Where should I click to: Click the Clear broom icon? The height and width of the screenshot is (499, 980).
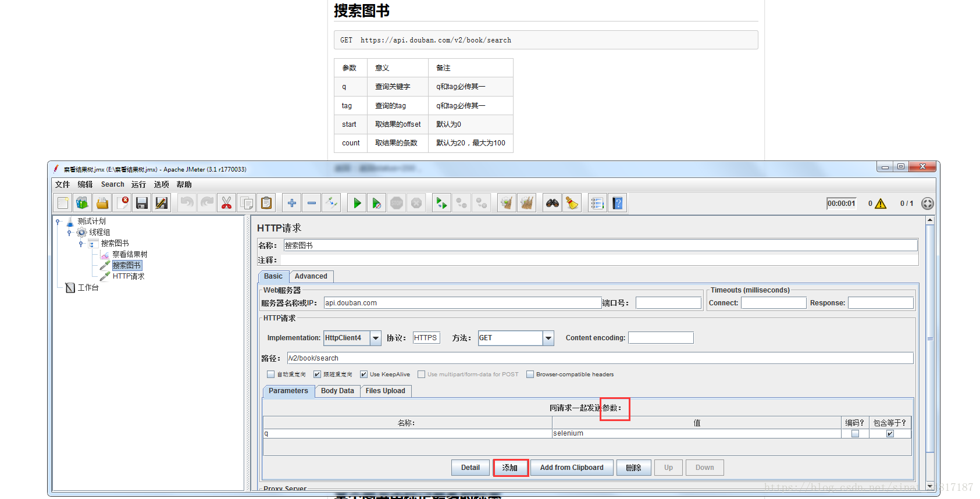coord(507,203)
